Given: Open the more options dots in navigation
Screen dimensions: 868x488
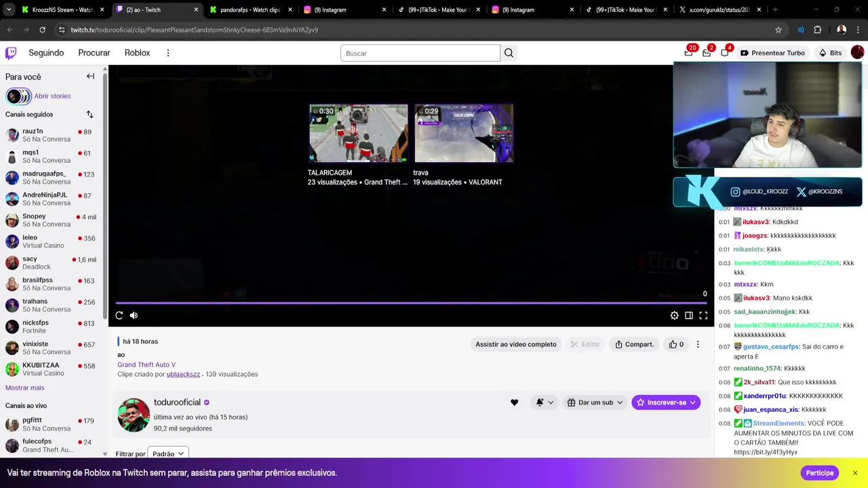Looking at the screenshot, I should point(168,53).
